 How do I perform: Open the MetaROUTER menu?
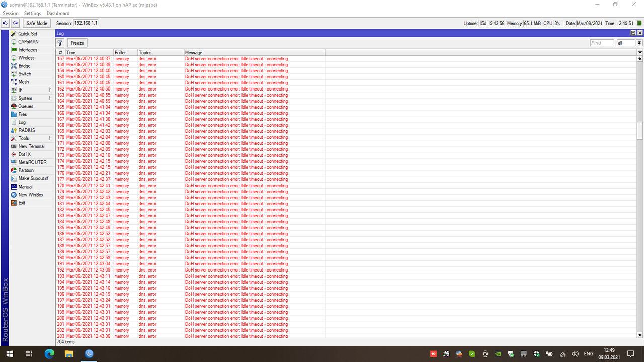(32, 162)
